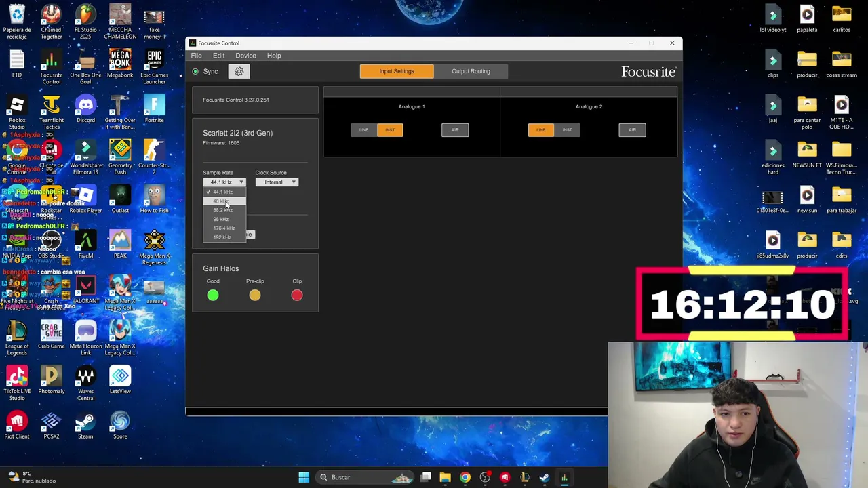Open OBS Studio from the taskbar
Viewport: 868px width, 488px height.
pos(485,477)
